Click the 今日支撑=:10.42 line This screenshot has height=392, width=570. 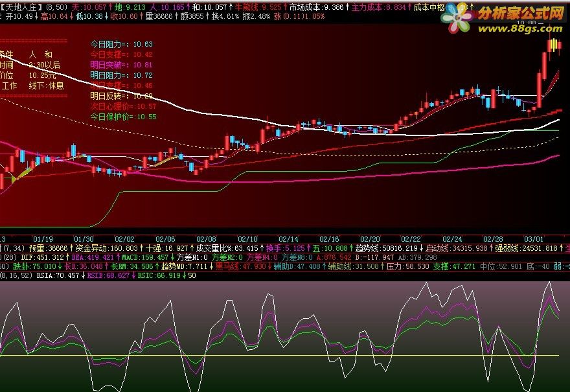[121, 54]
